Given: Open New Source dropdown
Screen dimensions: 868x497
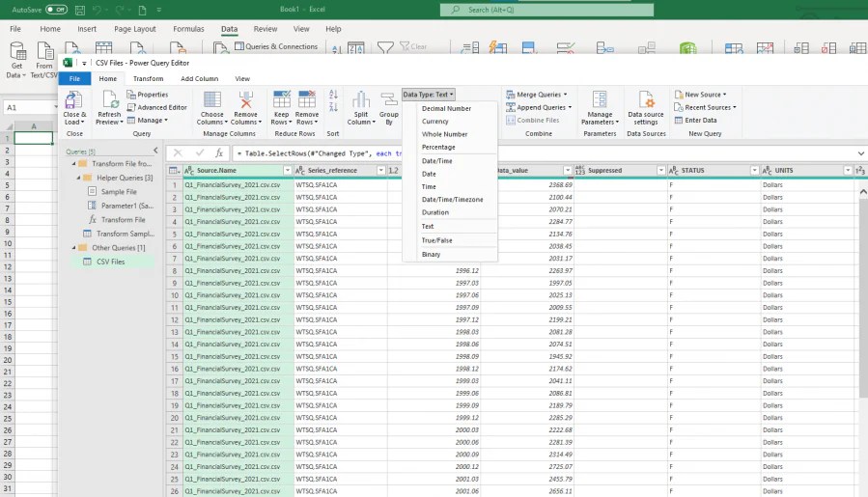Looking at the screenshot, I should tap(700, 95).
